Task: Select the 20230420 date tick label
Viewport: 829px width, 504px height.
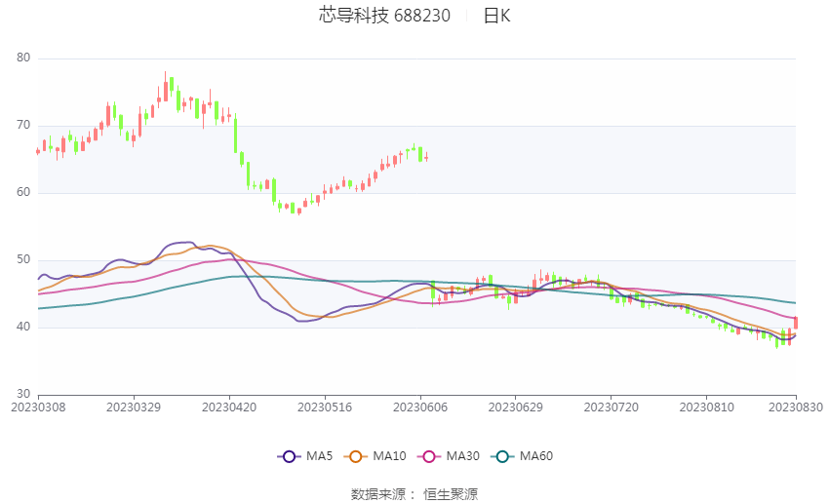Action: [228, 406]
